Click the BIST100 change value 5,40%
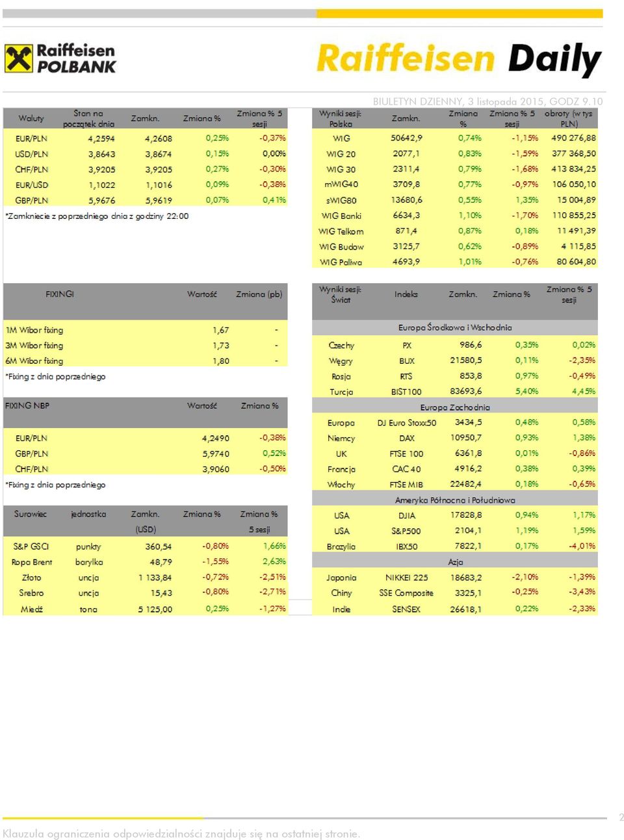624x840 pixels. [x=527, y=392]
